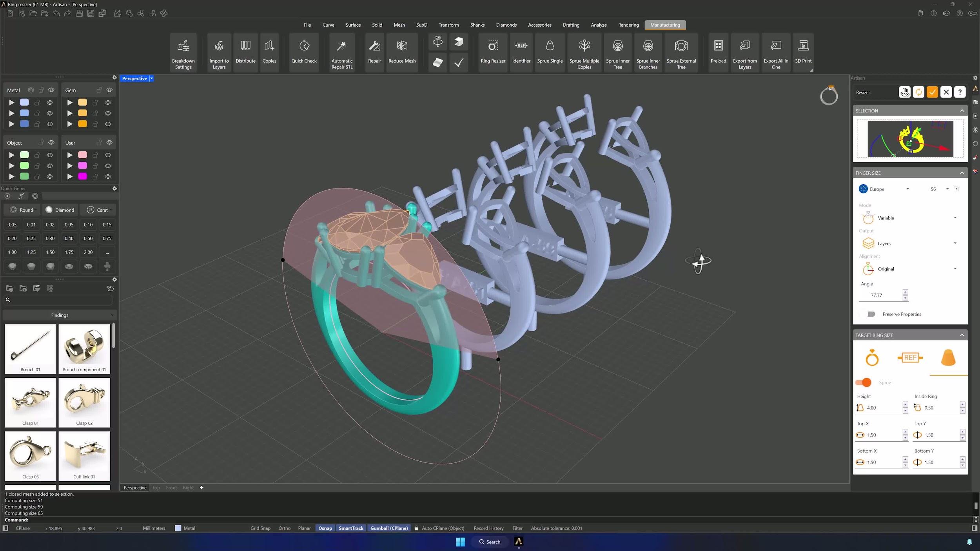Select the Sprue Single tool
Image resolution: width=980 pixels, height=551 pixels.
tap(550, 53)
